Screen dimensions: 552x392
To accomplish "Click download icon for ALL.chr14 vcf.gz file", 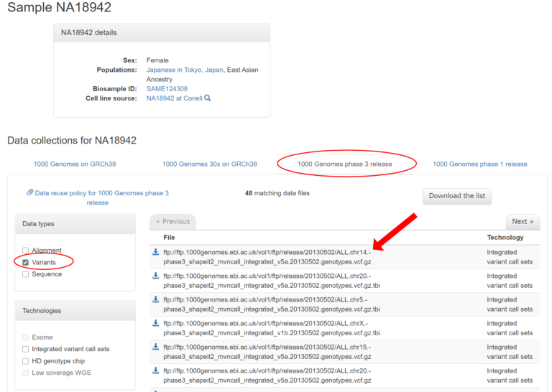I will pos(155,252).
